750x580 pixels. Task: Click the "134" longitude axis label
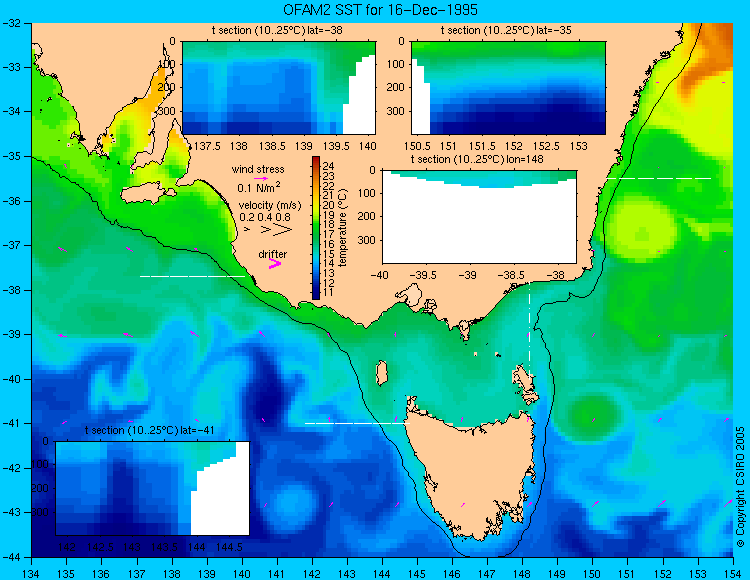pyautogui.click(x=32, y=574)
